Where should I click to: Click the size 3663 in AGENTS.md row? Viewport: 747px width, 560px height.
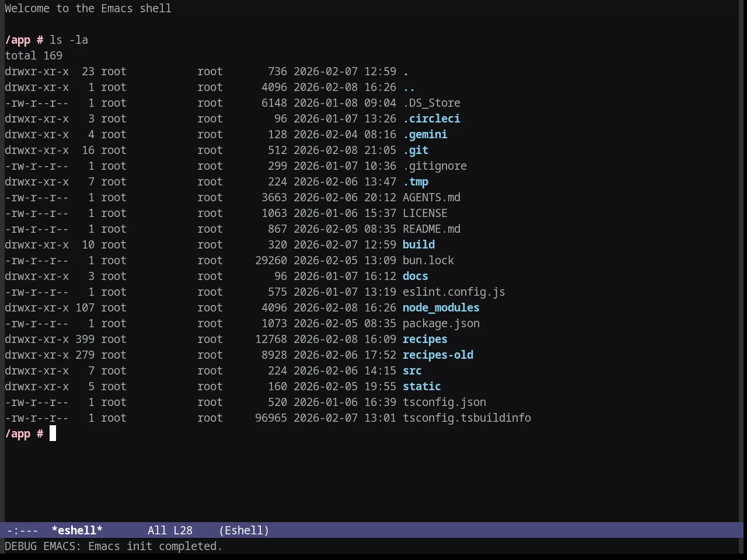click(274, 197)
